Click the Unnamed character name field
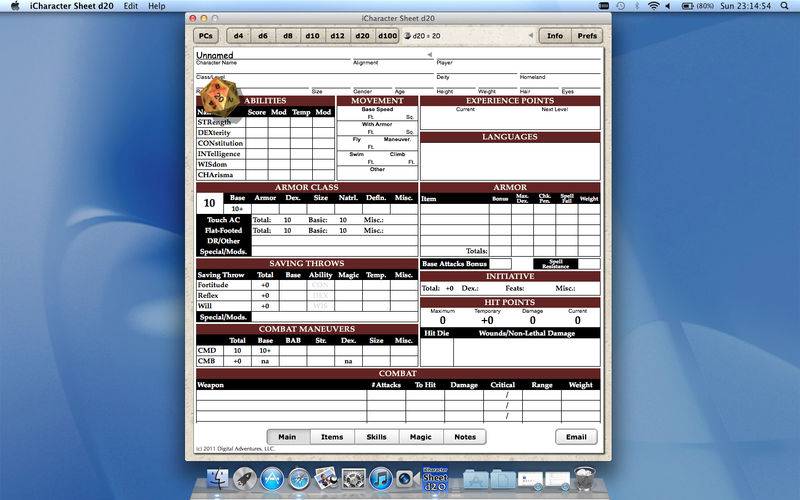The image size is (800, 500). (x=272, y=54)
